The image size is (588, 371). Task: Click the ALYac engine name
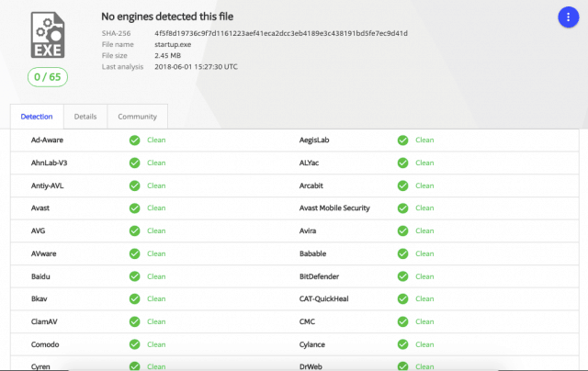tap(309, 163)
